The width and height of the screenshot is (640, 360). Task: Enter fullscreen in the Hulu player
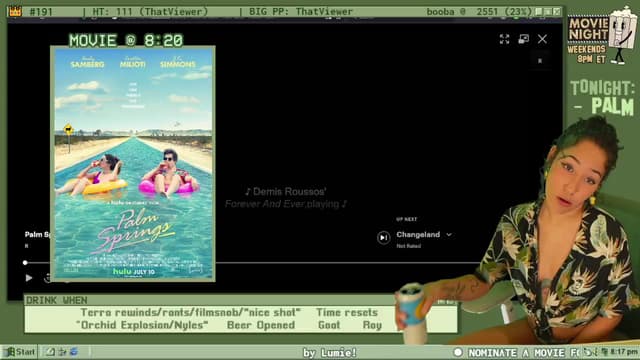tap(504, 39)
